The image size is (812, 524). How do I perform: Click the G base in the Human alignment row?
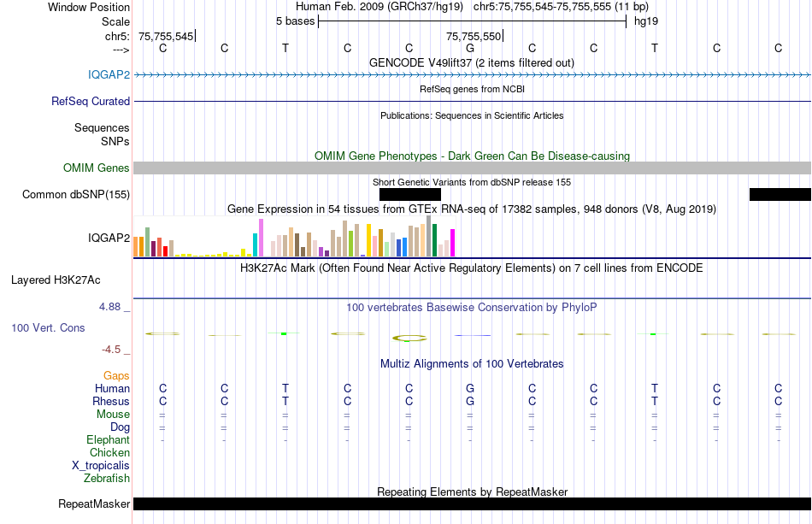point(470,388)
